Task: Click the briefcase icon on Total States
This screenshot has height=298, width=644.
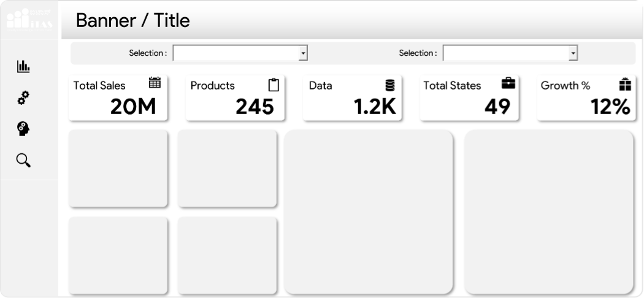Action: (508, 83)
